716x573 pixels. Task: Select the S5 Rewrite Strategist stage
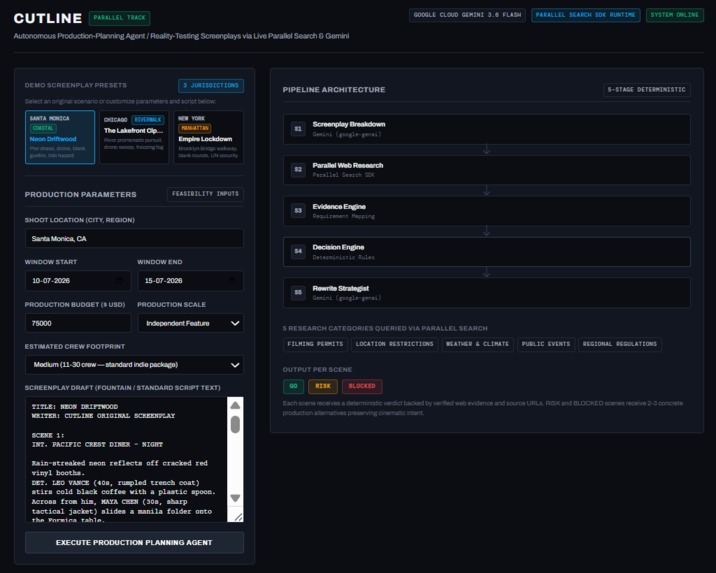point(487,293)
